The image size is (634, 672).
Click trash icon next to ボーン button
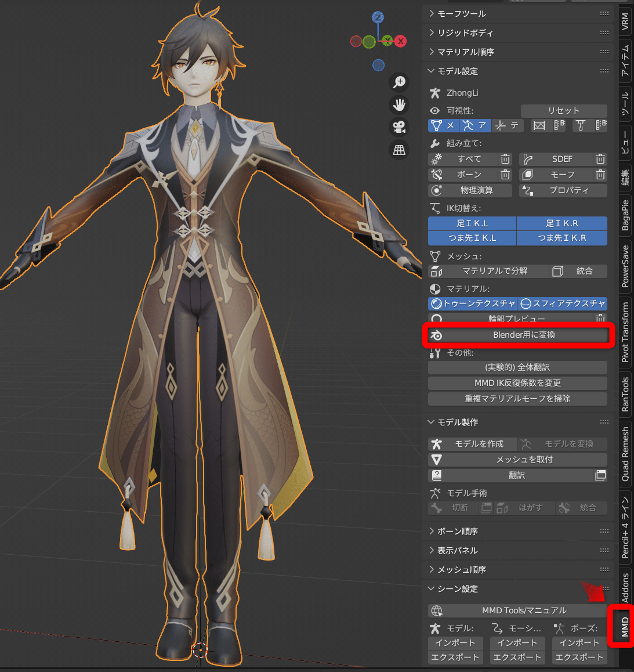(x=505, y=175)
